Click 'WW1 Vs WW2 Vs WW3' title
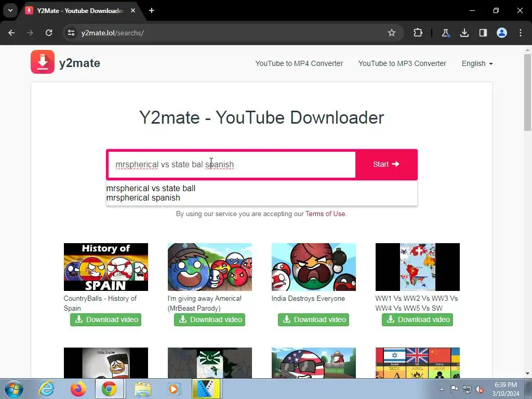Screen dimensions: 532x399 (x=417, y=303)
